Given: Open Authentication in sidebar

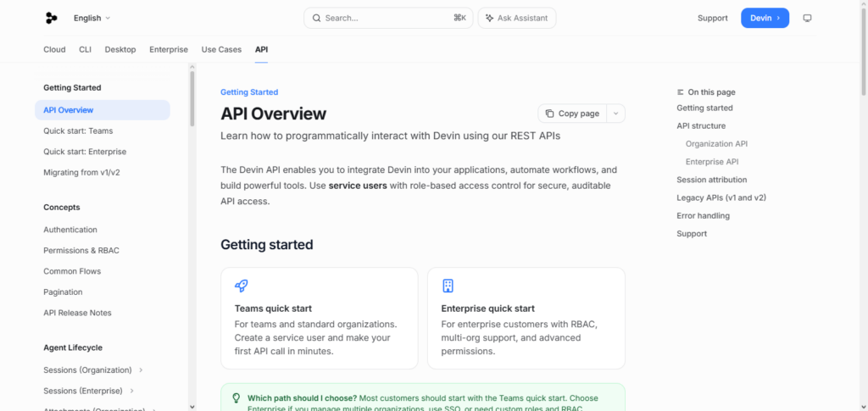Looking at the screenshot, I should tap(70, 230).
